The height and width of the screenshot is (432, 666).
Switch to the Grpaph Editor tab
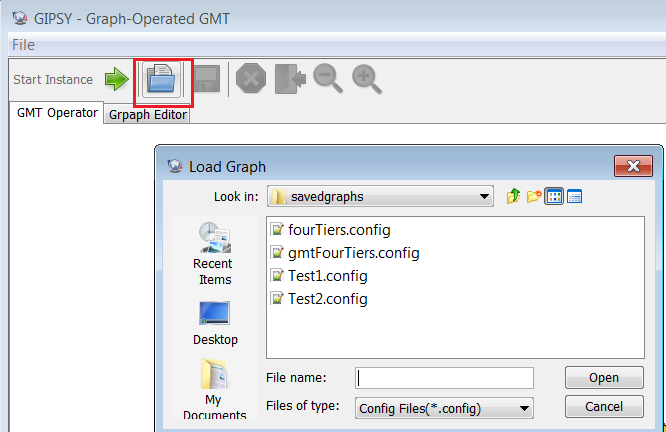pyautogui.click(x=147, y=115)
